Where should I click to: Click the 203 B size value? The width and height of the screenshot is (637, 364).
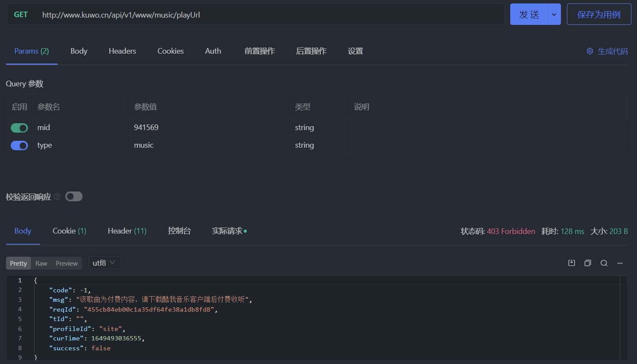(619, 231)
